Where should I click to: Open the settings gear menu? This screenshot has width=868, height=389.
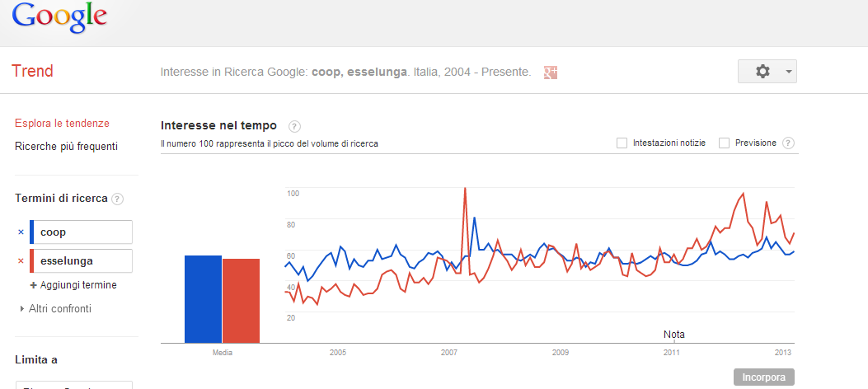767,72
